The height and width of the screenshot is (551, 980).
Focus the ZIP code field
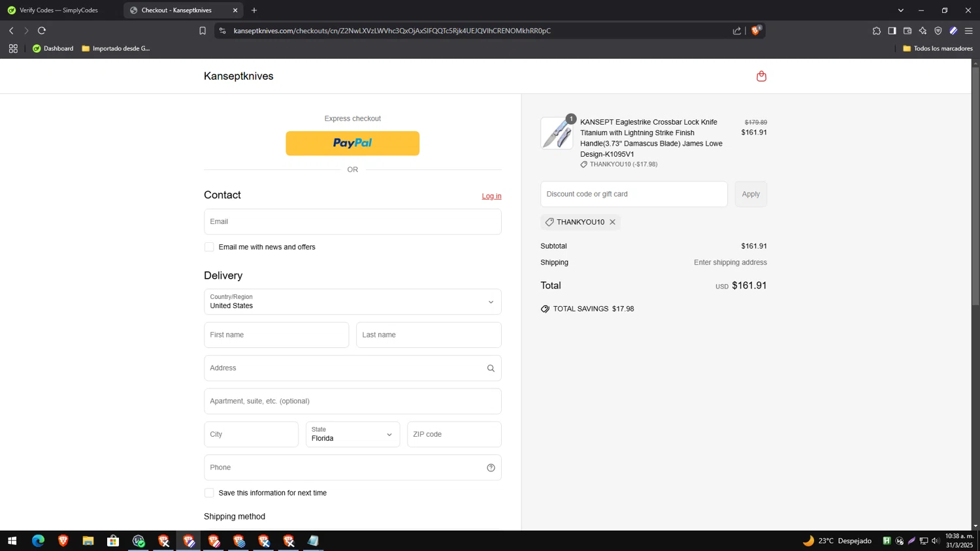pos(454,434)
